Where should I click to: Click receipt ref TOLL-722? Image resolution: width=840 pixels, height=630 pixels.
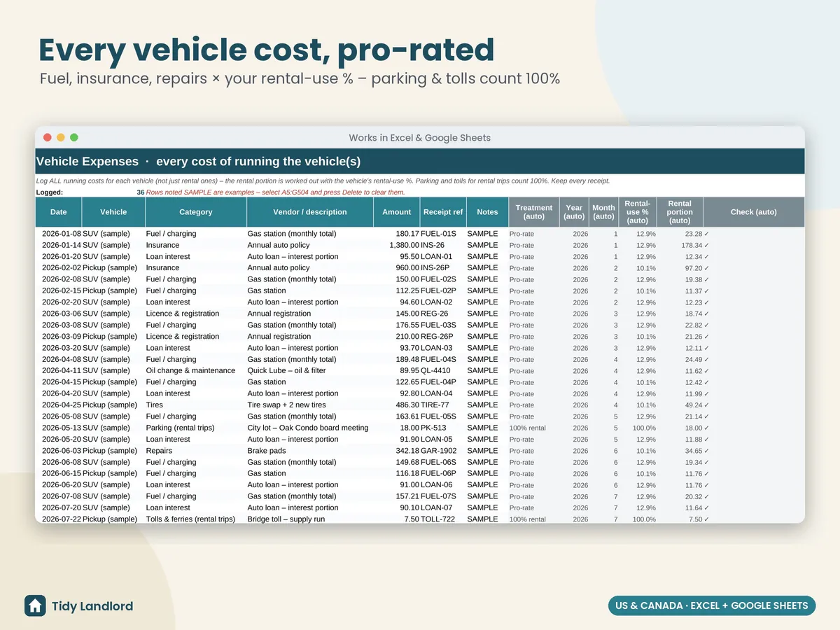(437, 519)
